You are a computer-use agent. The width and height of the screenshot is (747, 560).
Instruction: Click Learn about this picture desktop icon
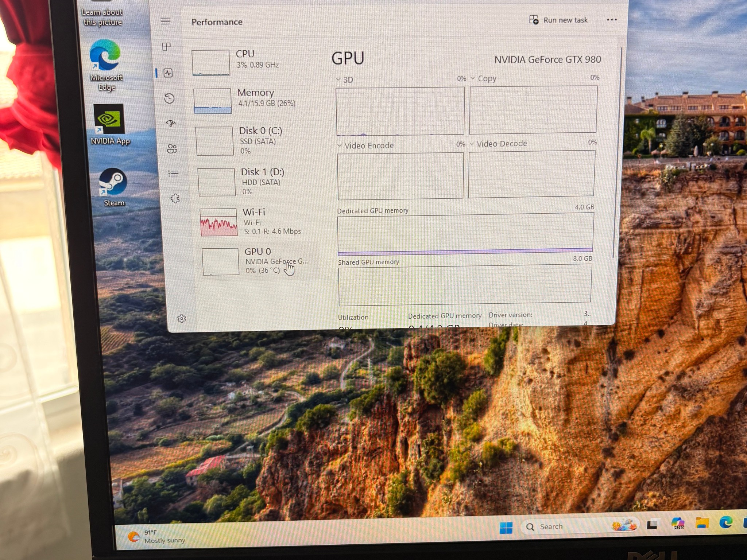(x=102, y=15)
